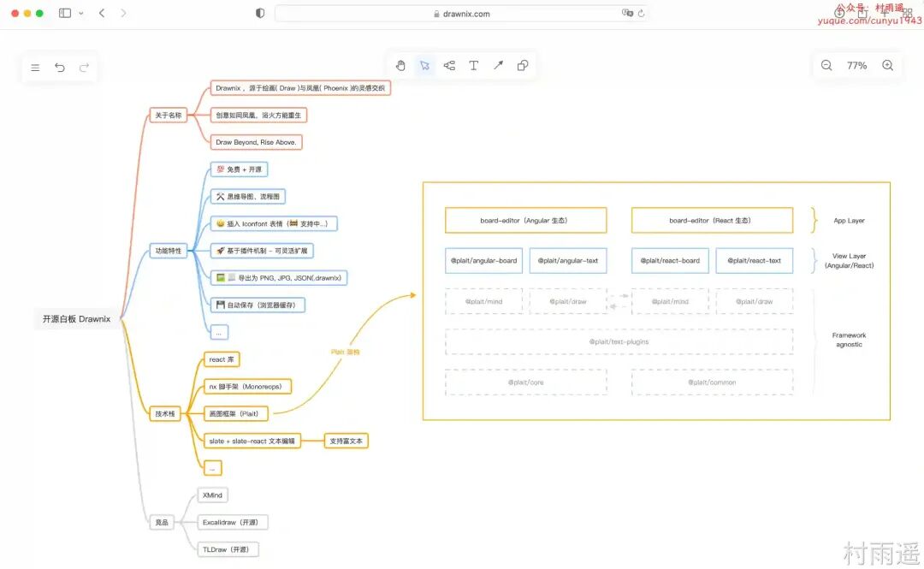Image resolution: width=924 pixels, height=569 pixels.
Task: Click the translate page icon
Action: click(627, 13)
